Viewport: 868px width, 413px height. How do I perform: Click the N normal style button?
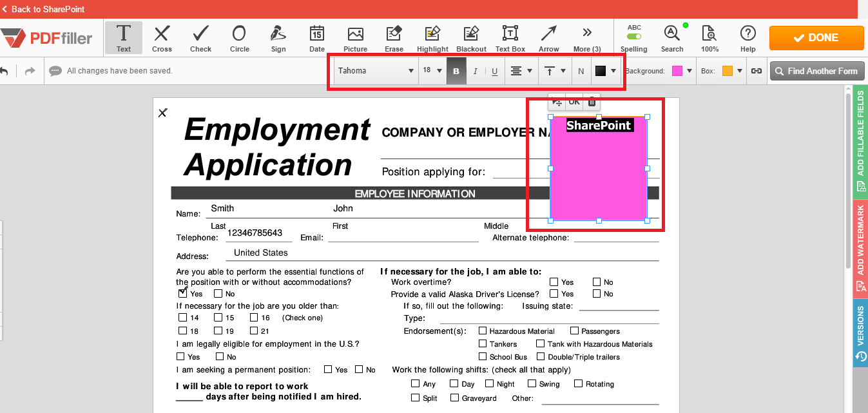[x=581, y=72]
